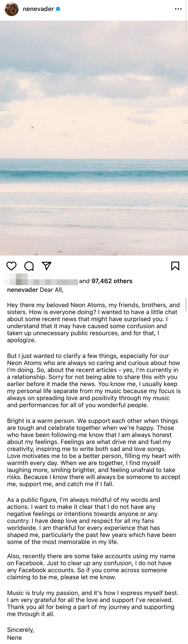Like the post with the heart icon
The height and width of the screenshot is (644, 188).
pyautogui.click(x=11, y=266)
